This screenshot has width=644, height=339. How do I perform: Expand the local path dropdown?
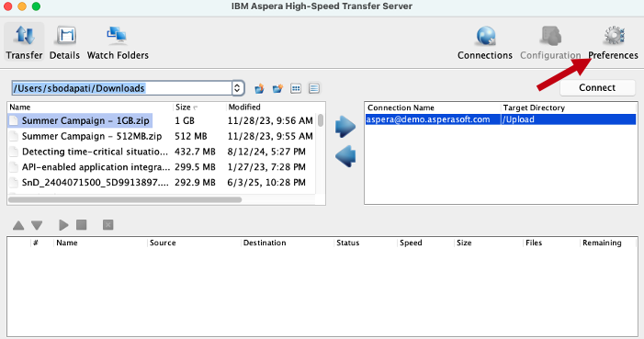click(x=237, y=88)
